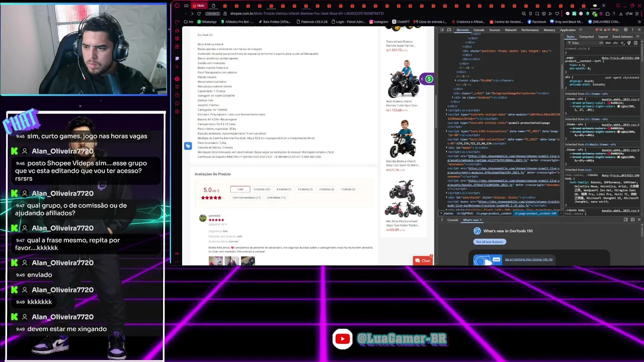Open the WhatsApp bookmark
644x362 pixels.
[x=207, y=22]
